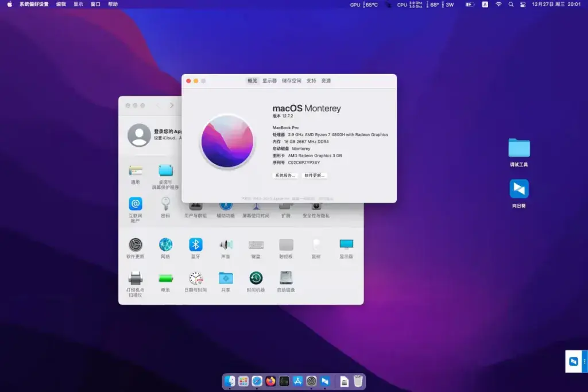Open 显示 menu in menu bar
The image size is (588, 392).
[x=78, y=4]
